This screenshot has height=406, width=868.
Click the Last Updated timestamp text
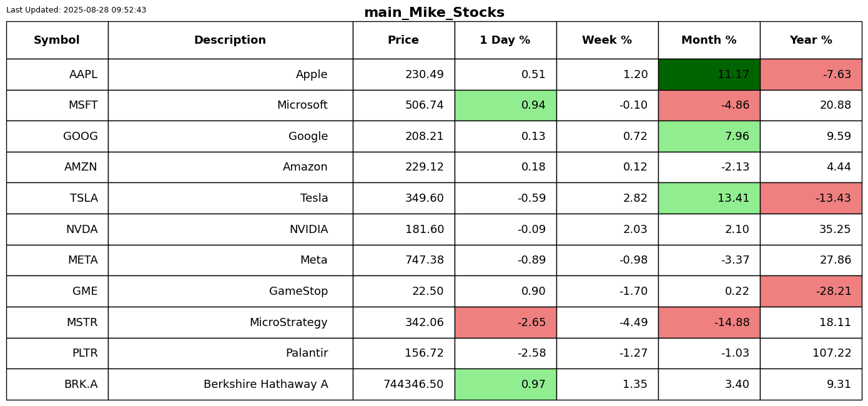point(76,10)
